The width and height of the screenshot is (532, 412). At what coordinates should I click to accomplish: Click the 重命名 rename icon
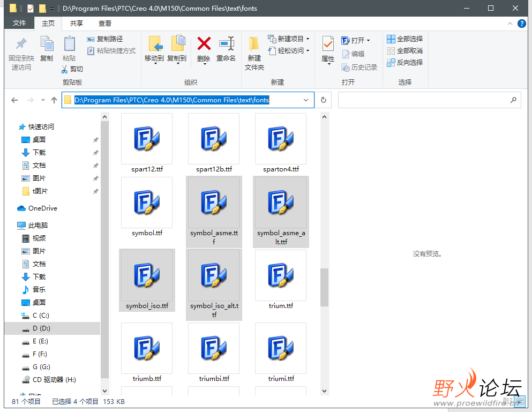click(x=226, y=43)
